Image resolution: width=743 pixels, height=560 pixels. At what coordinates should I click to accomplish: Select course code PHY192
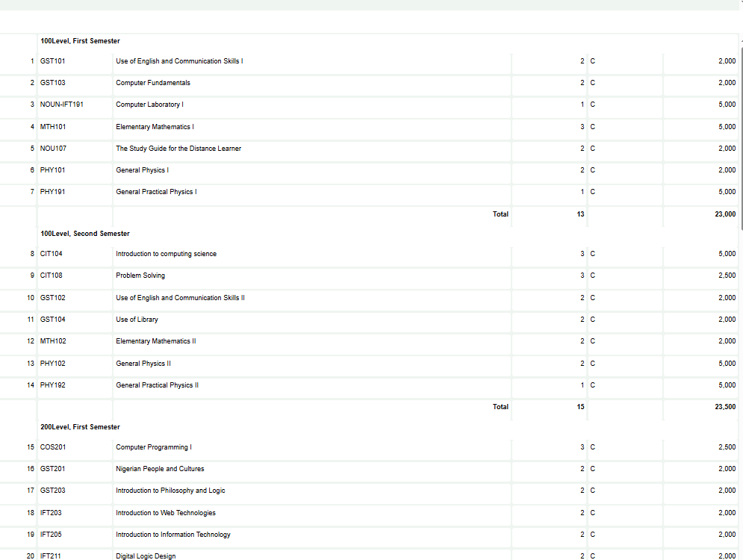[52, 385]
